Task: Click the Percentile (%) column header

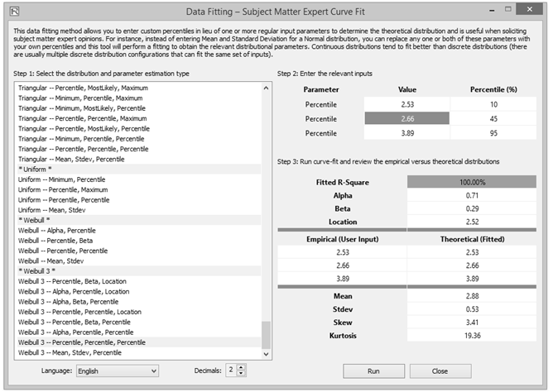Action: (493, 89)
